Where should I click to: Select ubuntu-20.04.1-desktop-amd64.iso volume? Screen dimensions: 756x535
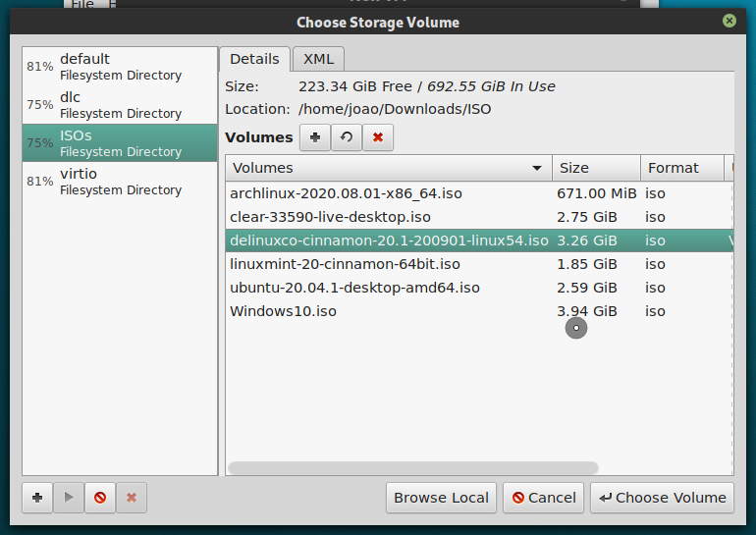[479, 288]
